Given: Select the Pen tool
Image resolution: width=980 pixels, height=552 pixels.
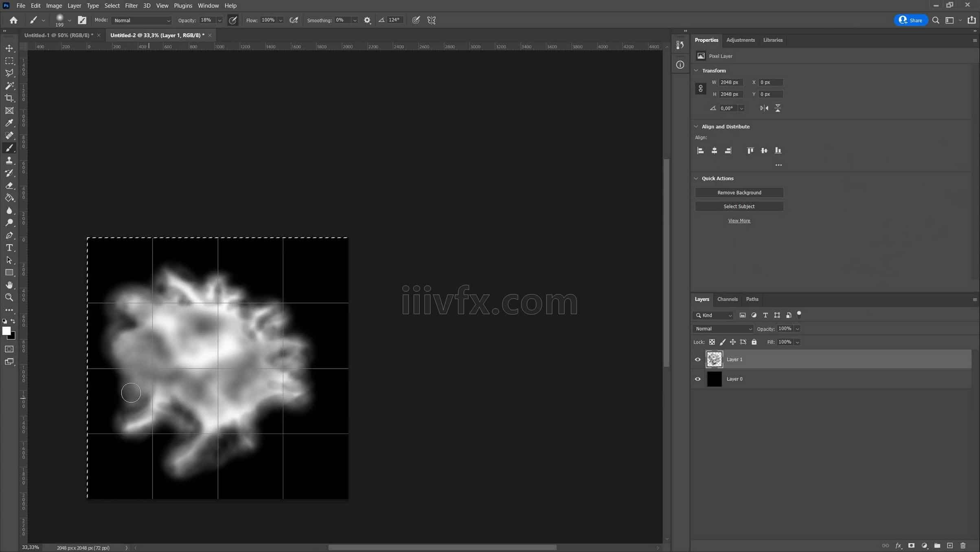Looking at the screenshot, I should coord(9,235).
